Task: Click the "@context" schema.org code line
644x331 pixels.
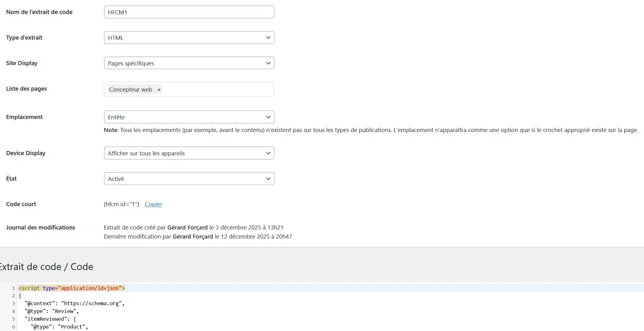Action: pos(74,303)
